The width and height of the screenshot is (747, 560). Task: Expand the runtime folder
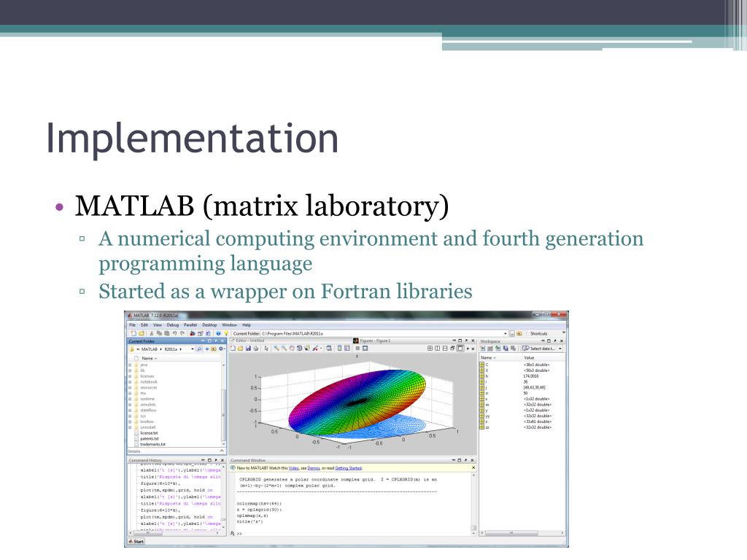(130, 399)
